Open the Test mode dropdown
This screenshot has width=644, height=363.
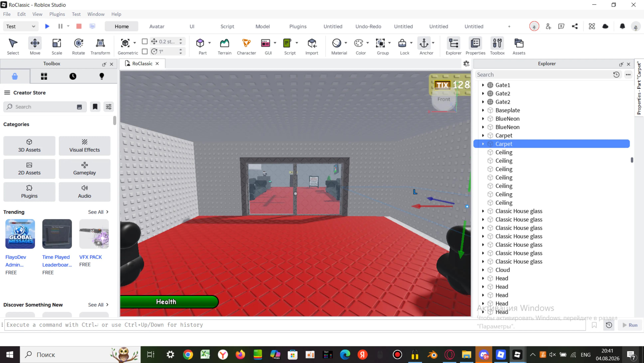21,26
